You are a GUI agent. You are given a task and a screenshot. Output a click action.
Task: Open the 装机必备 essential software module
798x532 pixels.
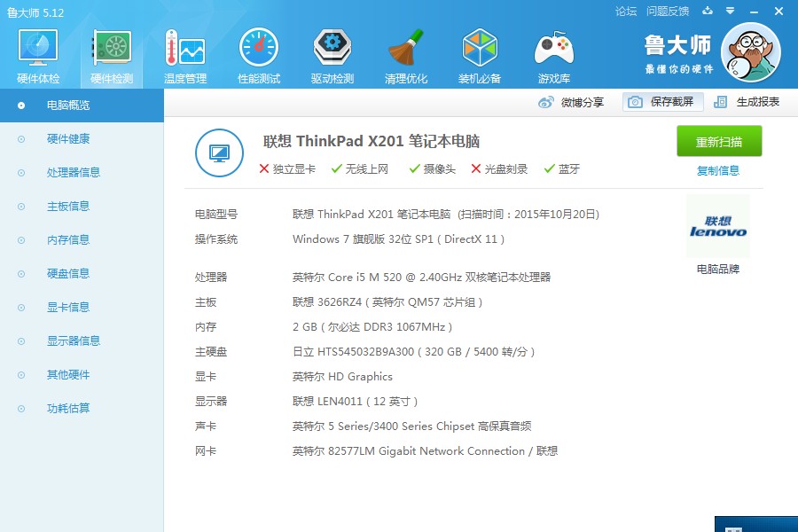tap(480, 56)
